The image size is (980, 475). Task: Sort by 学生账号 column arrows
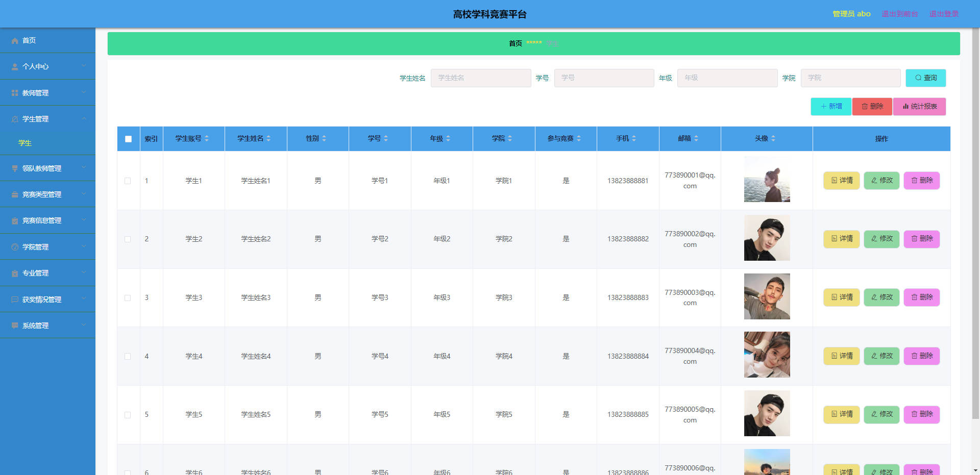[207, 139]
